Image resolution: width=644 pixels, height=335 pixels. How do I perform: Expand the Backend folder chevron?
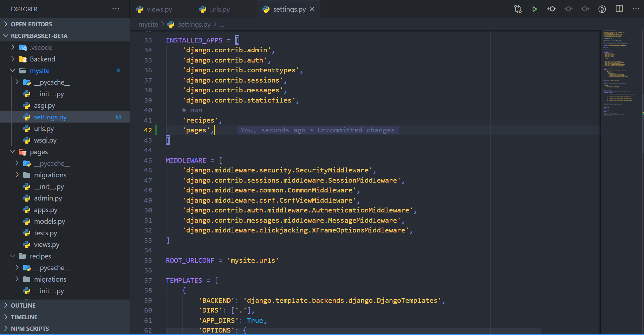[x=13, y=59]
